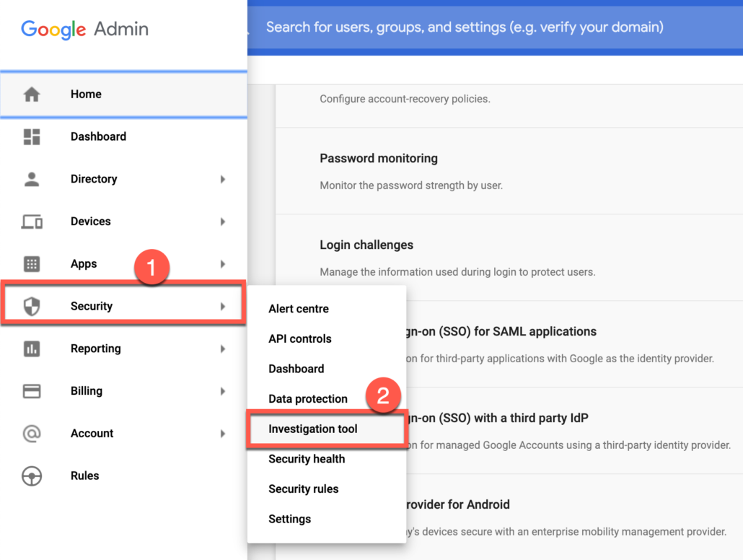Choose Dashboard in the Security submenu

[296, 369]
